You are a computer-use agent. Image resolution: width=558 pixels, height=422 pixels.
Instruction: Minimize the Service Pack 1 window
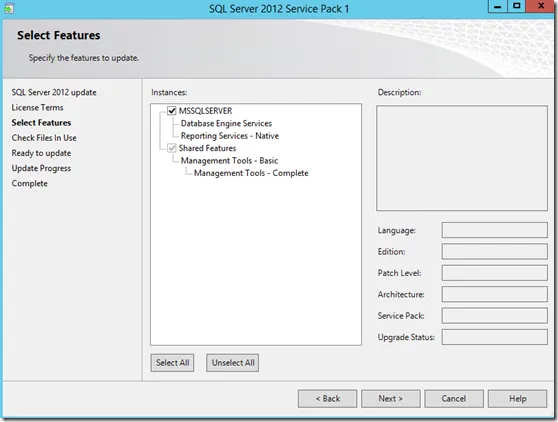tap(498, 6)
